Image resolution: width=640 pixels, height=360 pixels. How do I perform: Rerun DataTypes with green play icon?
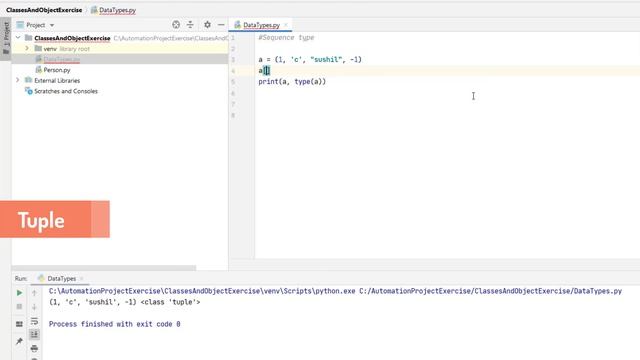point(19,293)
